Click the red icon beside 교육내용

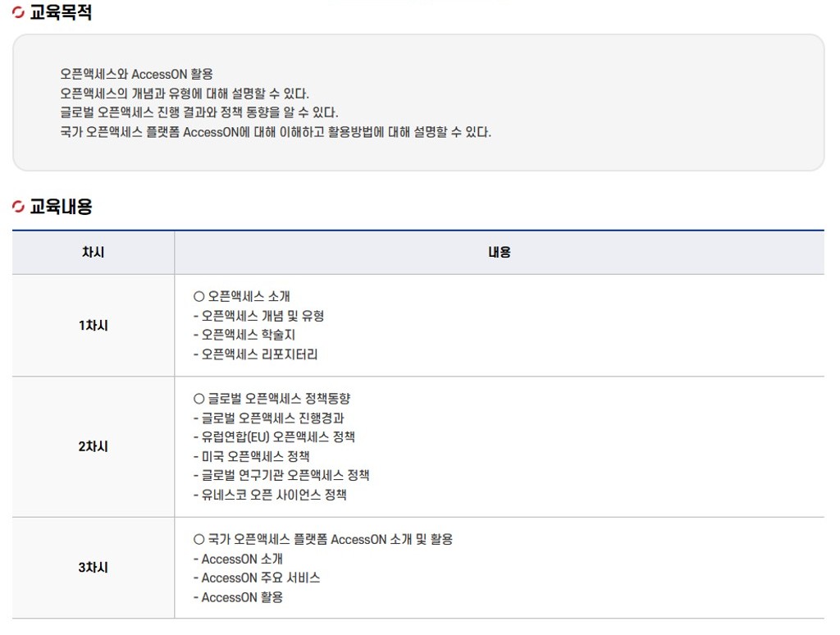pos(18,207)
